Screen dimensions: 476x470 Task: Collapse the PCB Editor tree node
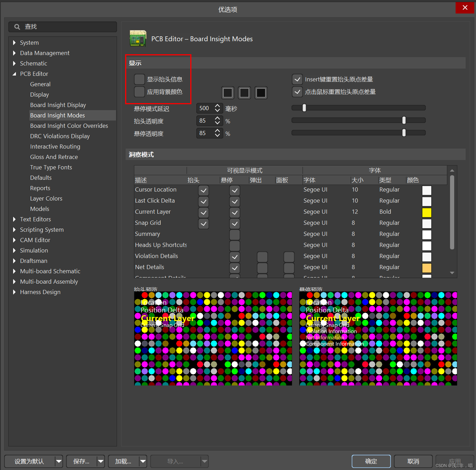point(14,74)
